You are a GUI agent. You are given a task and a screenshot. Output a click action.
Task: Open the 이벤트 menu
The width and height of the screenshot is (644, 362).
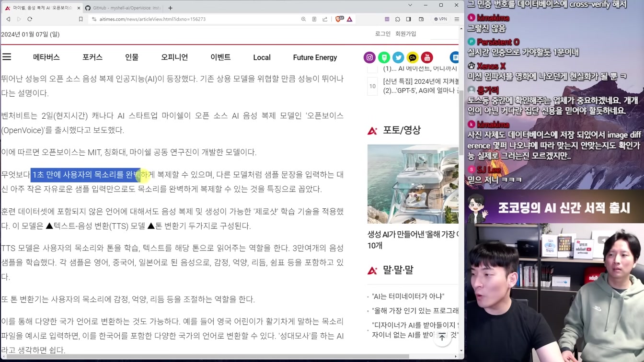(x=220, y=57)
